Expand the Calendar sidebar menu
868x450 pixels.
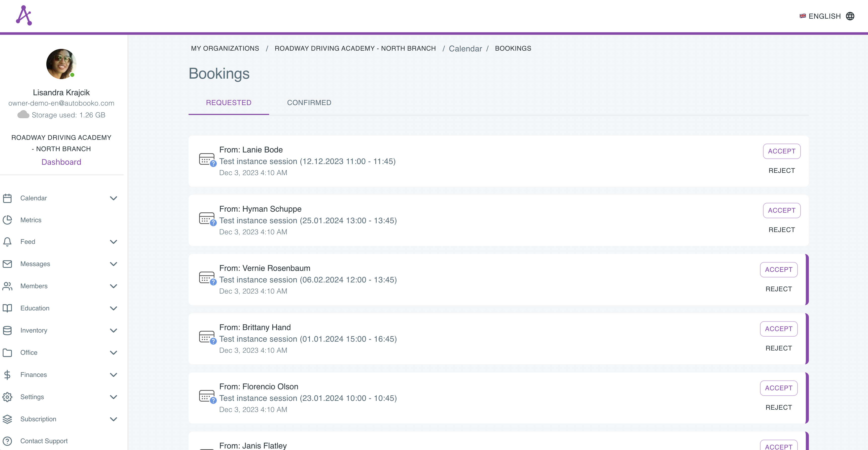point(114,198)
